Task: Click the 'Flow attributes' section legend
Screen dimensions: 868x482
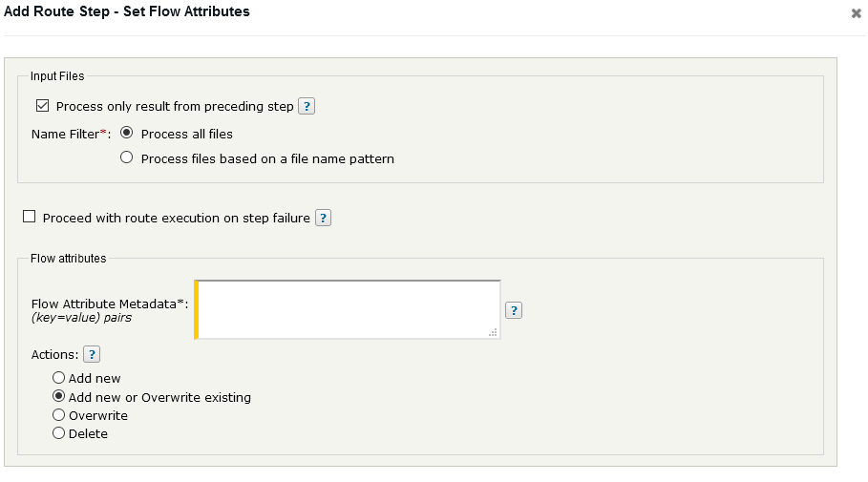Action: (x=69, y=258)
